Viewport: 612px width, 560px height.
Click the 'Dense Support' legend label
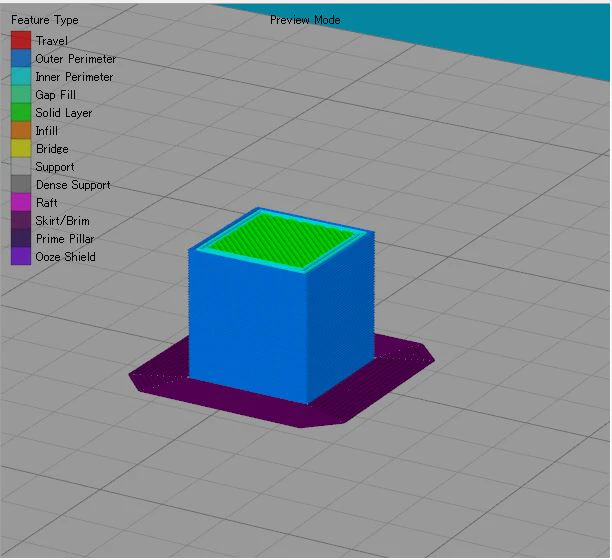point(73,185)
